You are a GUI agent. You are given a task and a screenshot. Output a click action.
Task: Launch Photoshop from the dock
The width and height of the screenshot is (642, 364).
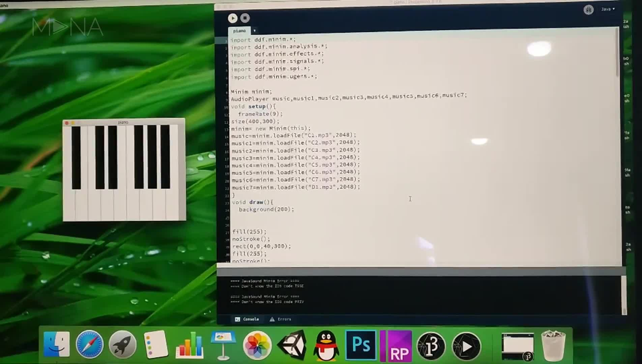[x=360, y=345]
